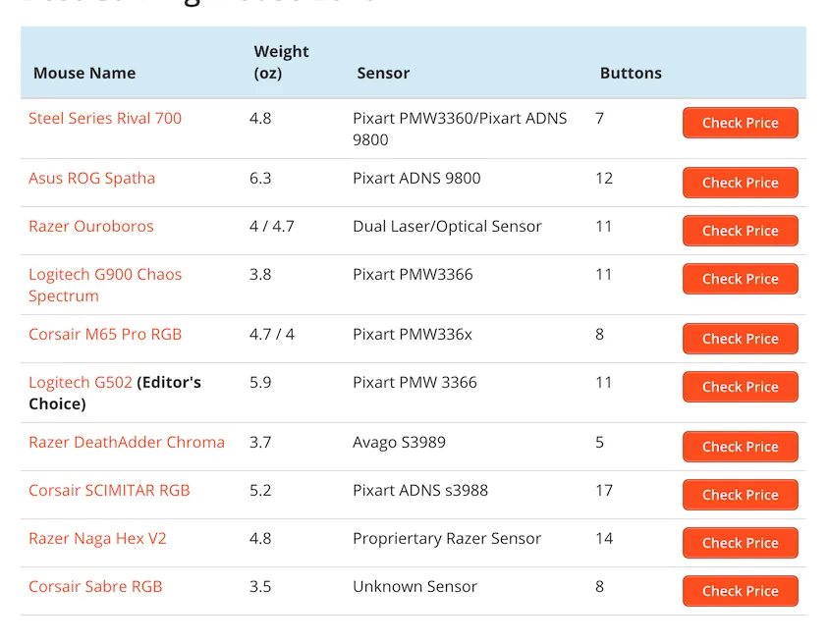Check Price for Corsair Sabre RGB
The width and height of the screenshot is (829, 644).
(x=741, y=591)
